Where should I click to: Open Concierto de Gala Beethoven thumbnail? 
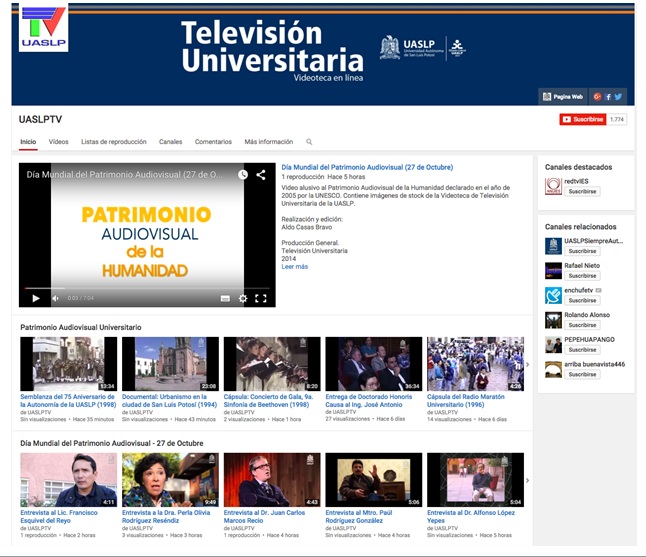point(272,364)
